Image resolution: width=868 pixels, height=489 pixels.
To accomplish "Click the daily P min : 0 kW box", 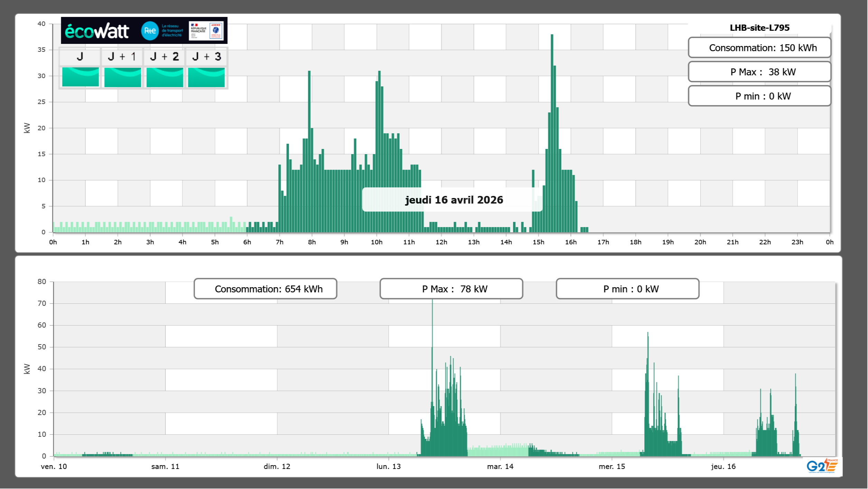I will point(759,96).
